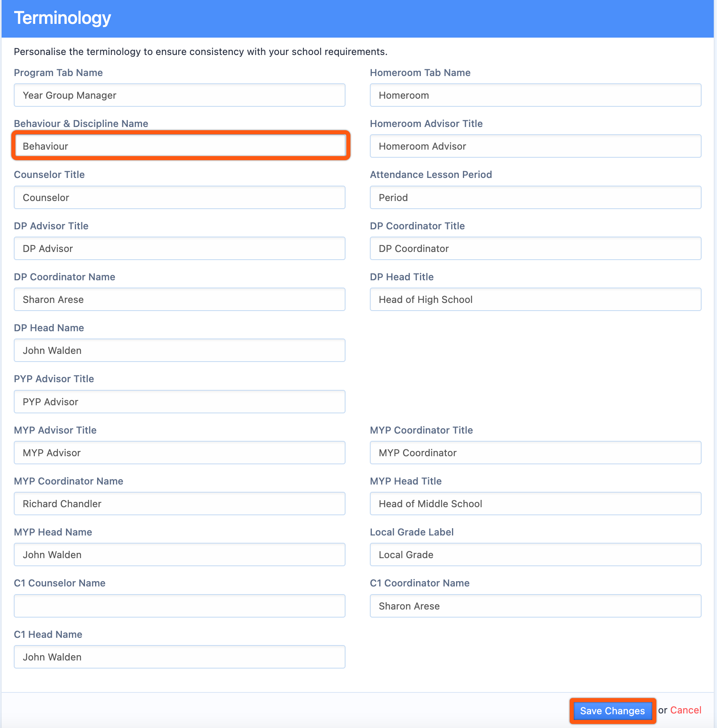Focus the C1 Head Name input
This screenshot has width=717, height=728.
pos(180,657)
